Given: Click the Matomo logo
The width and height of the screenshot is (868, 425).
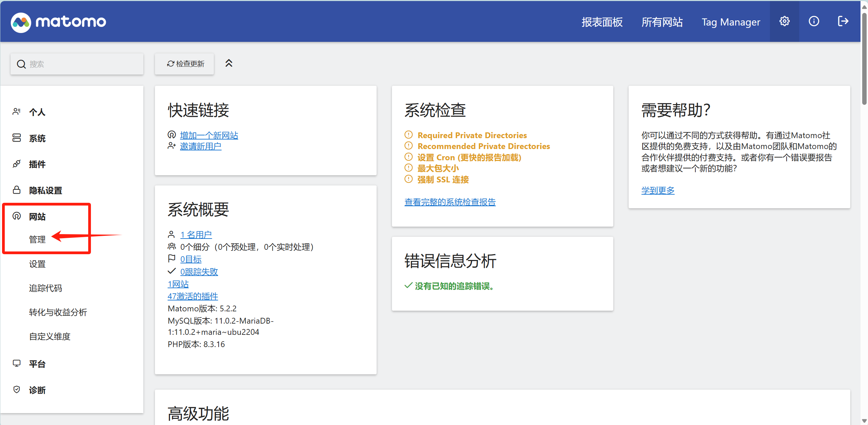Looking at the screenshot, I should (58, 22).
